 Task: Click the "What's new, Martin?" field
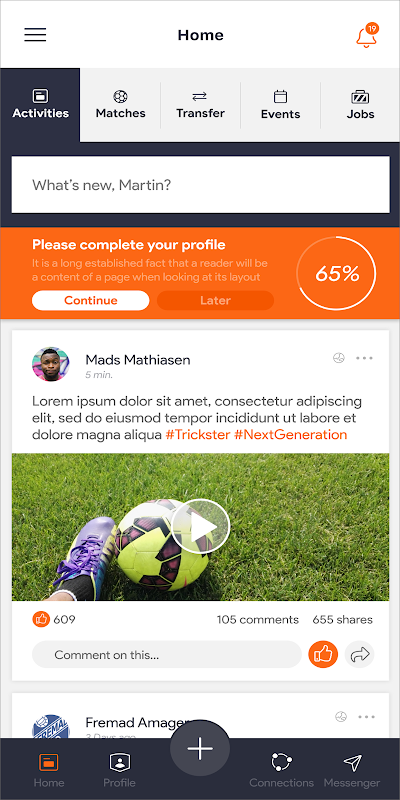click(x=201, y=185)
